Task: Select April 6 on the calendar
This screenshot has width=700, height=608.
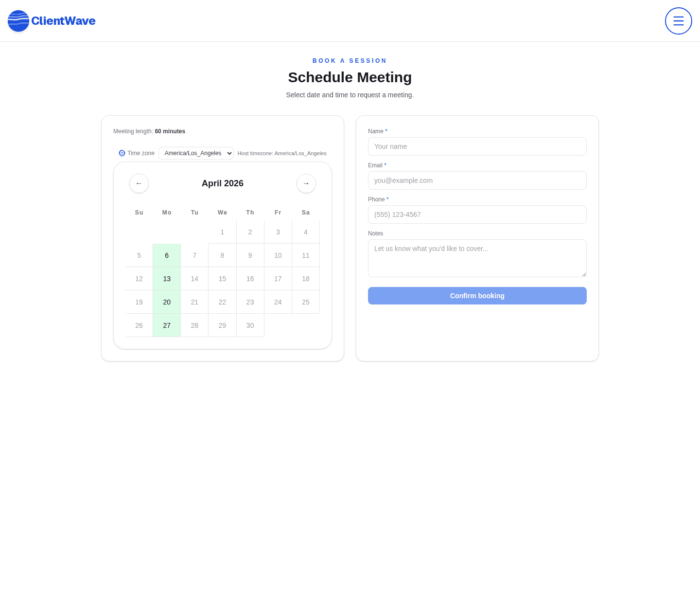Action: click(x=167, y=255)
